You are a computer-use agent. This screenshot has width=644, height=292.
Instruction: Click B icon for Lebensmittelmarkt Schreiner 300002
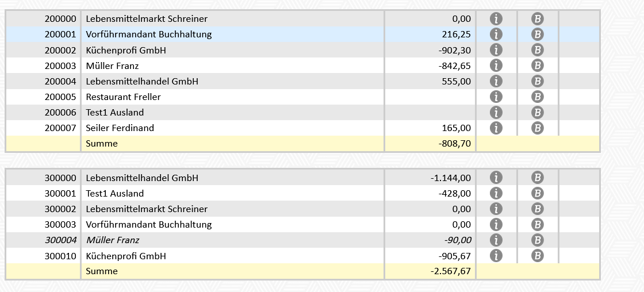[x=538, y=209]
